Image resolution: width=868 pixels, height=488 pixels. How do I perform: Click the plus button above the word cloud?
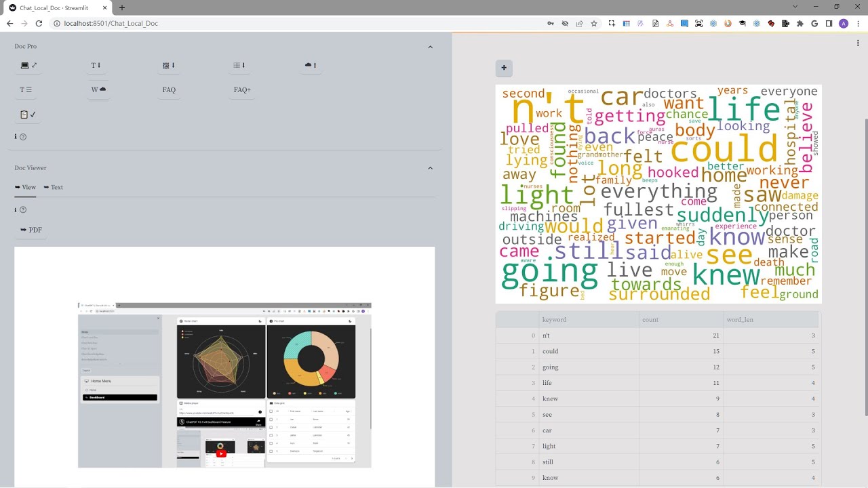(504, 68)
